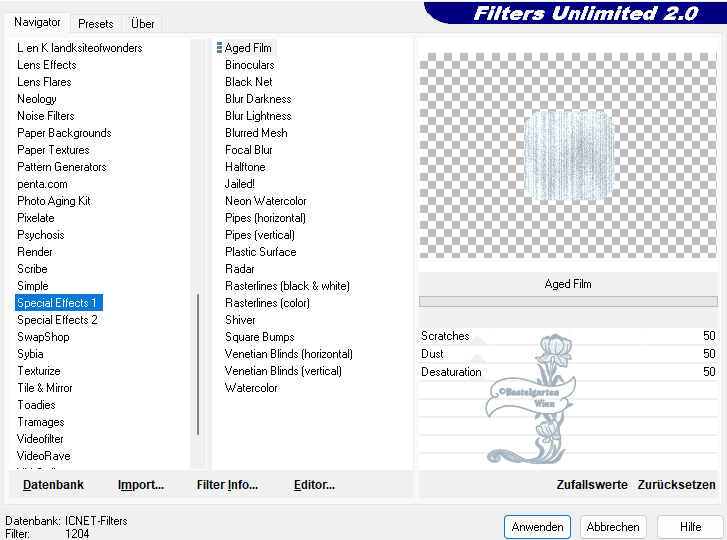Select the Special Effects 2 category
This screenshot has width=727, height=540.
click(x=57, y=320)
